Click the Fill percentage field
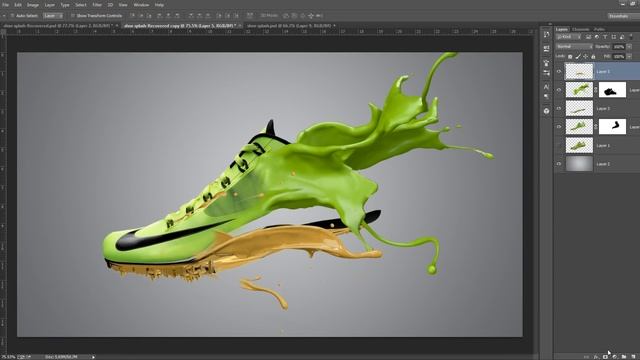 point(619,56)
